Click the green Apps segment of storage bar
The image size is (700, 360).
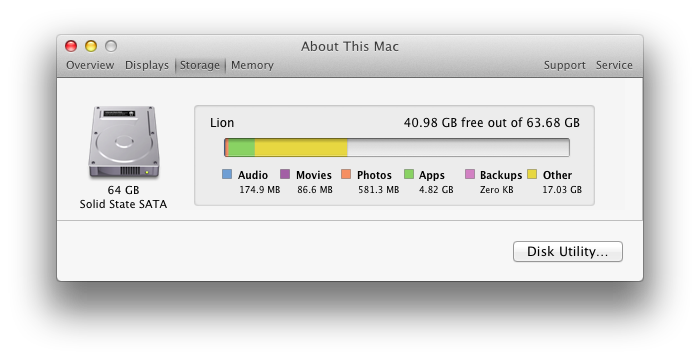tap(242, 147)
